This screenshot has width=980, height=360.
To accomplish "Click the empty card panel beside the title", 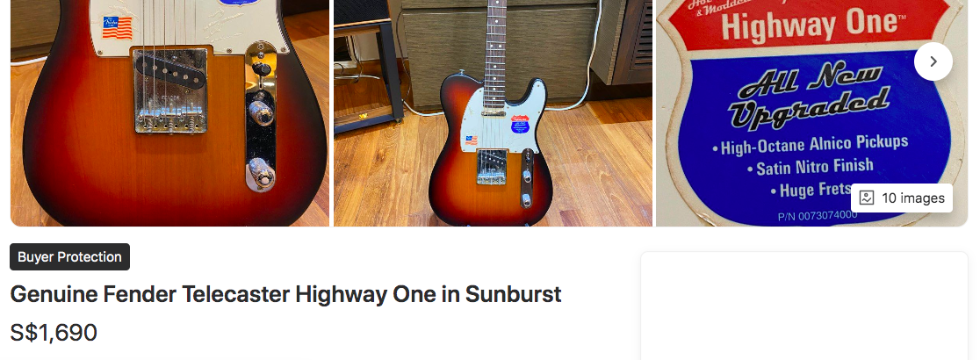I will pyautogui.click(x=803, y=306).
